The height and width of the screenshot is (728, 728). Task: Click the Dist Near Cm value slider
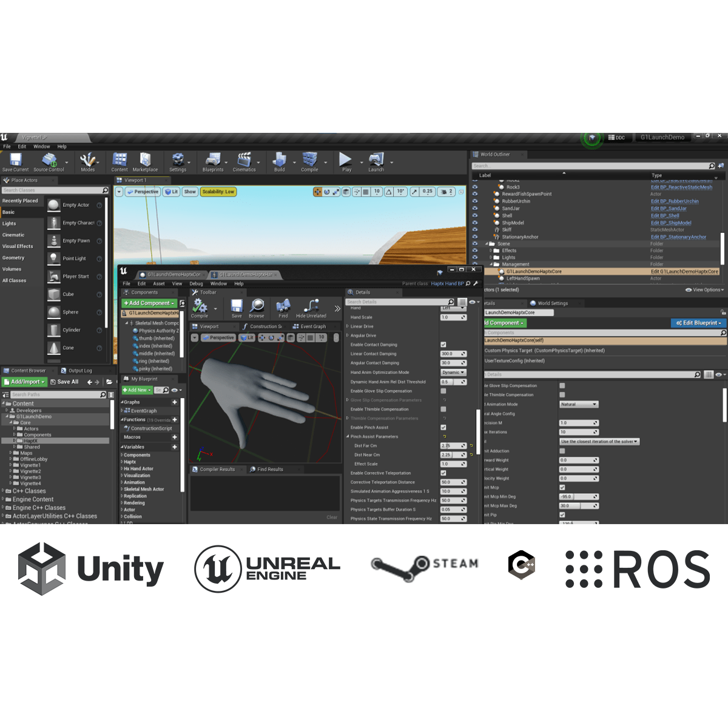453,455
